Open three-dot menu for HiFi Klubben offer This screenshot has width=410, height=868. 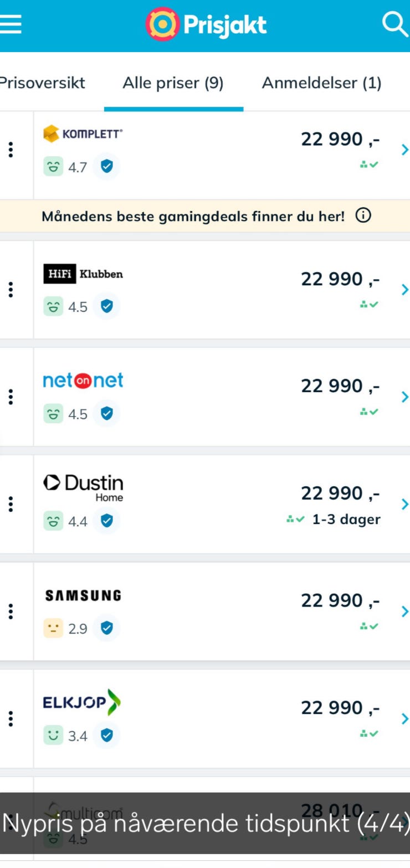11,290
